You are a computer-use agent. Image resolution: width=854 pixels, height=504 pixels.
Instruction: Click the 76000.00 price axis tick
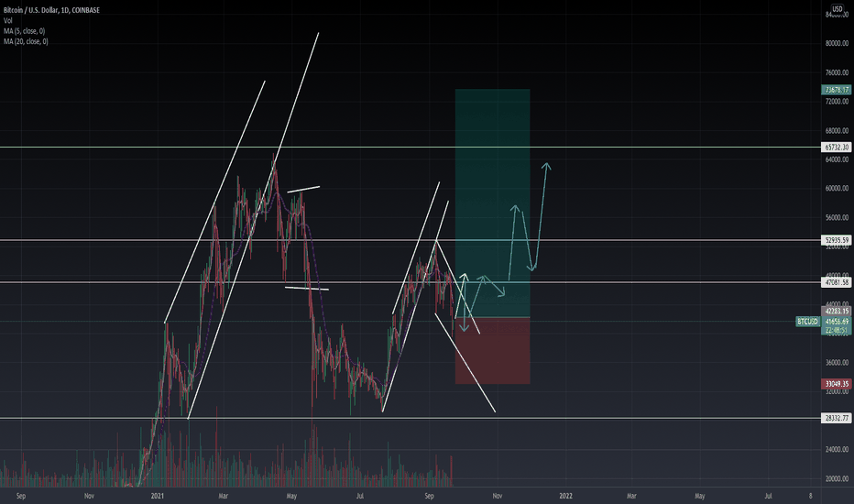837,72
